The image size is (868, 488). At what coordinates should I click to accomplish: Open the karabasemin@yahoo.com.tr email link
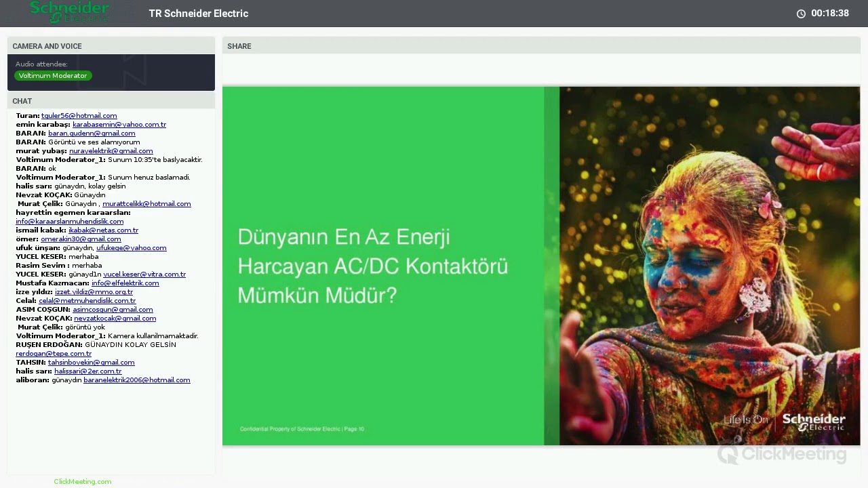click(119, 125)
